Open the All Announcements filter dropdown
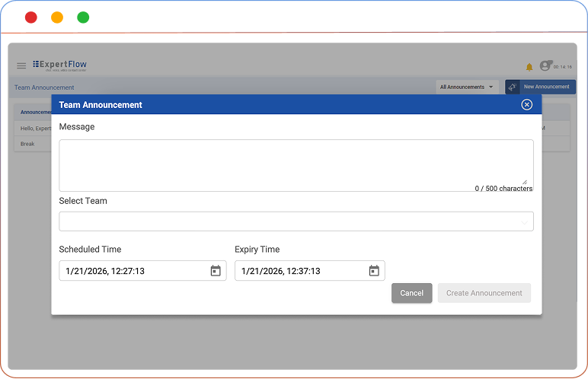This screenshot has height=379, width=588. 467,87
